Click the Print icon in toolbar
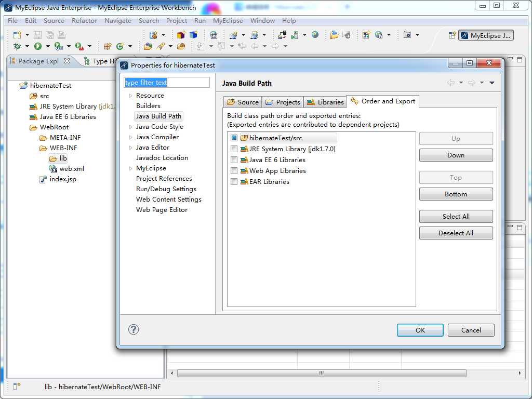 point(61,35)
